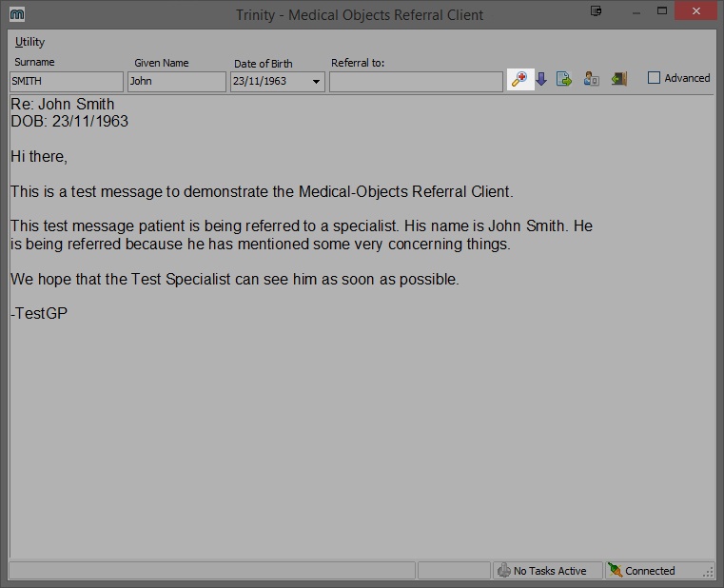Image resolution: width=724 pixels, height=588 pixels.
Task: Click the 'DOB: 23/11/1963' line in message
Action: (x=69, y=121)
